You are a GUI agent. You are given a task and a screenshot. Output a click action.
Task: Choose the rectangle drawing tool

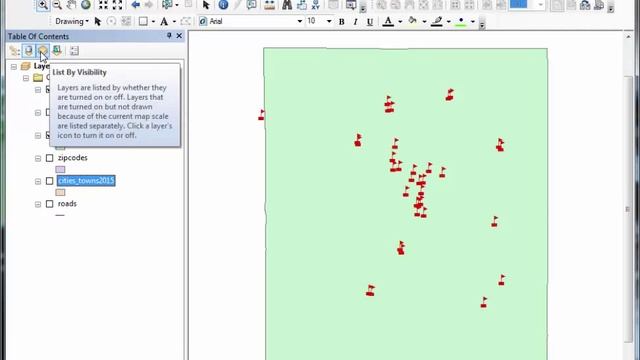click(143, 21)
